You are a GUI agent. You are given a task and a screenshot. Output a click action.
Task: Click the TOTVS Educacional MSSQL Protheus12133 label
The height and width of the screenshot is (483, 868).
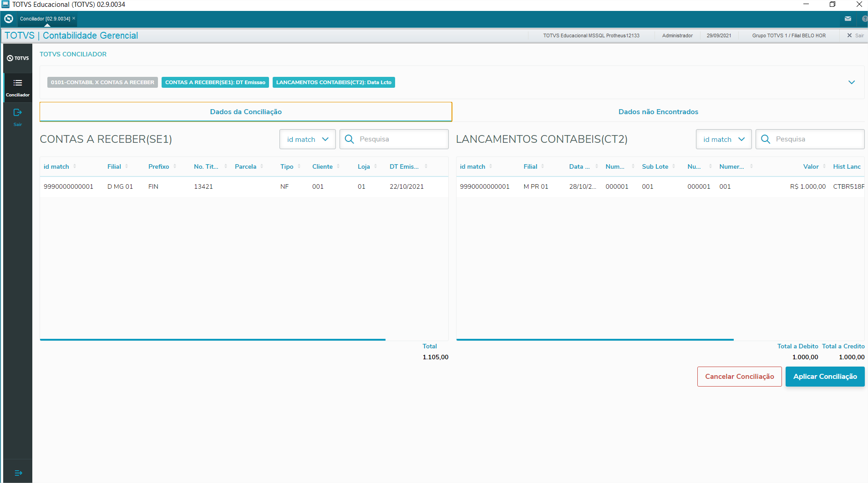591,35
